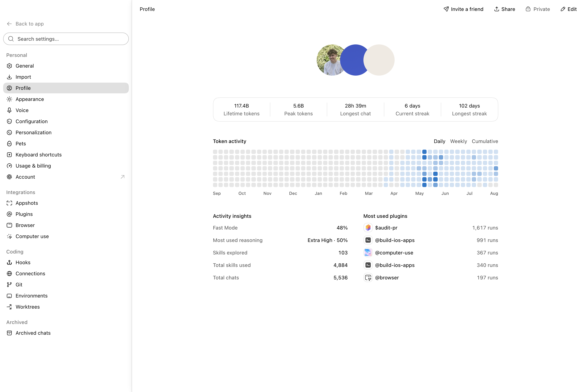Click the Total chats 5,536 value

click(x=340, y=277)
